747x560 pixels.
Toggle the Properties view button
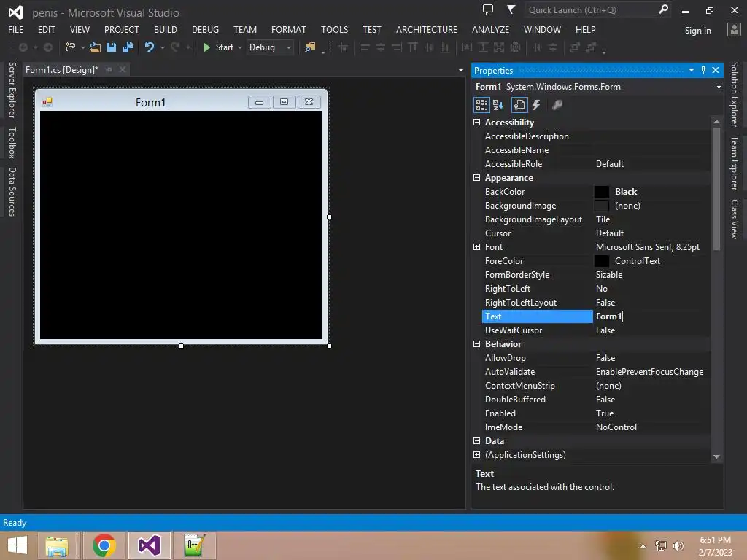(519, 105)
